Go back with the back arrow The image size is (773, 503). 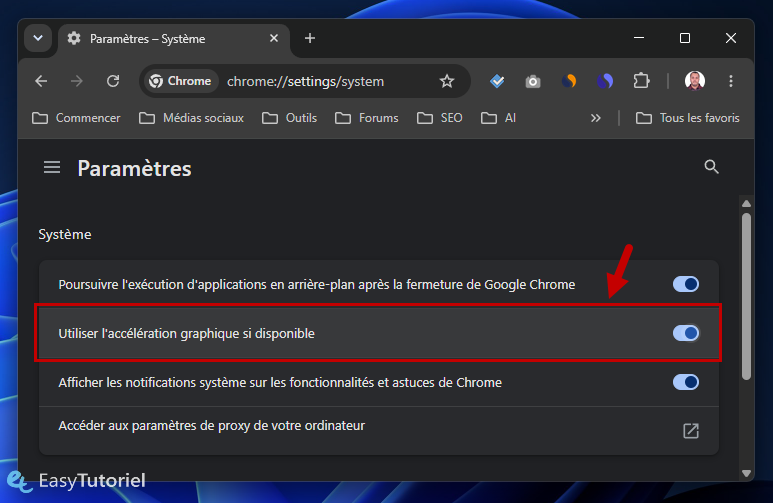point(41,81)
